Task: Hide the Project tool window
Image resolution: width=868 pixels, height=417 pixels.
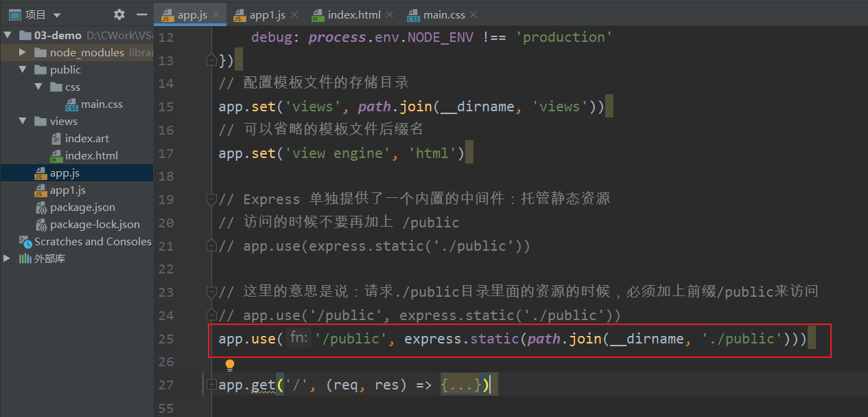Action: (x=141, y=14)
